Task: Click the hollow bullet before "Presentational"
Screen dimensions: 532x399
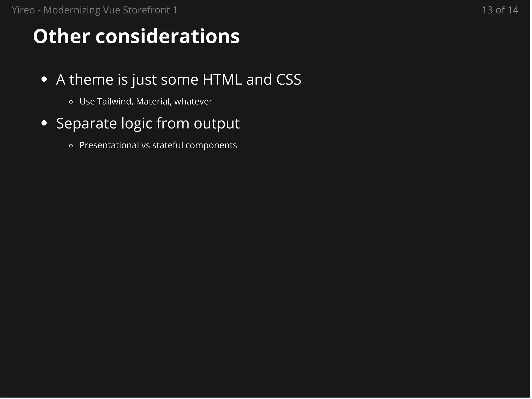Action: [x=71, y=146]
